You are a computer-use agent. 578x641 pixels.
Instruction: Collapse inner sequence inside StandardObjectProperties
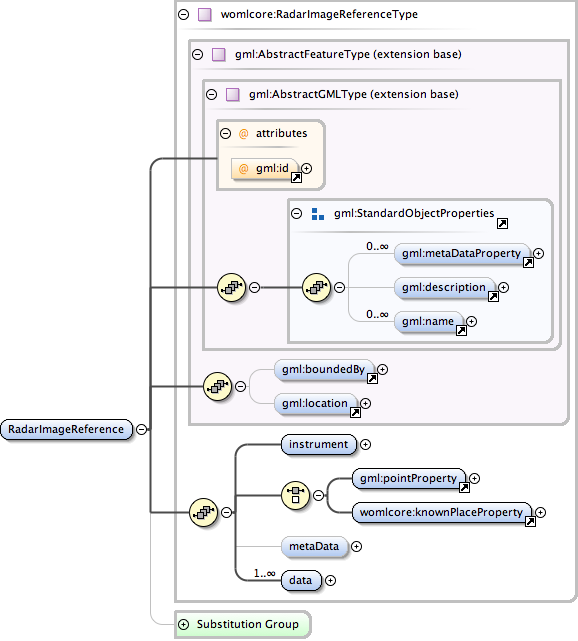[339, 287]
